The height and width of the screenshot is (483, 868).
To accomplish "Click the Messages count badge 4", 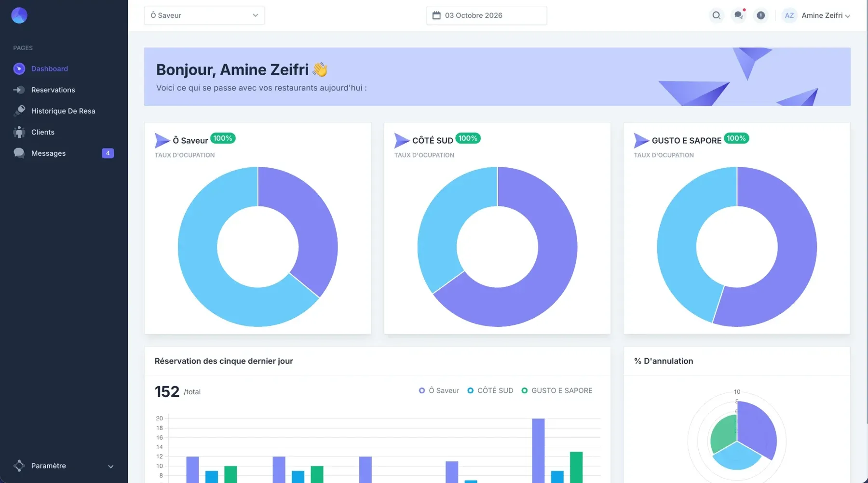I will [108, 153].
